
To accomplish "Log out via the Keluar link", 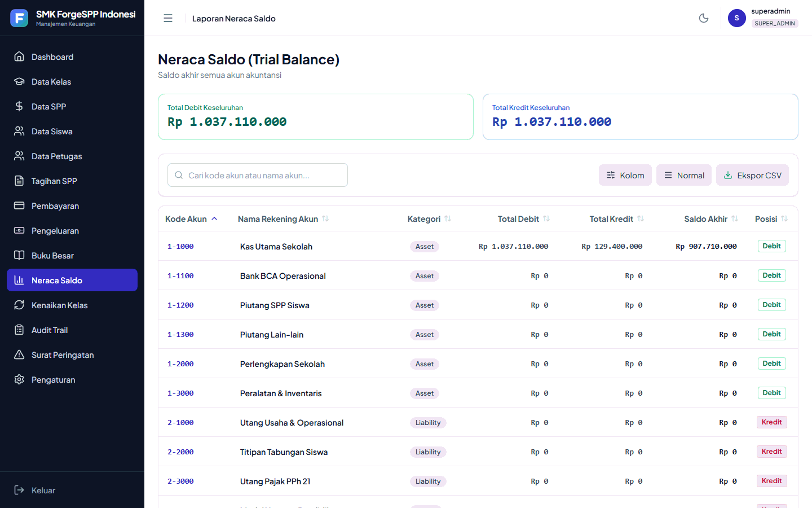I will tap(72, 490).
